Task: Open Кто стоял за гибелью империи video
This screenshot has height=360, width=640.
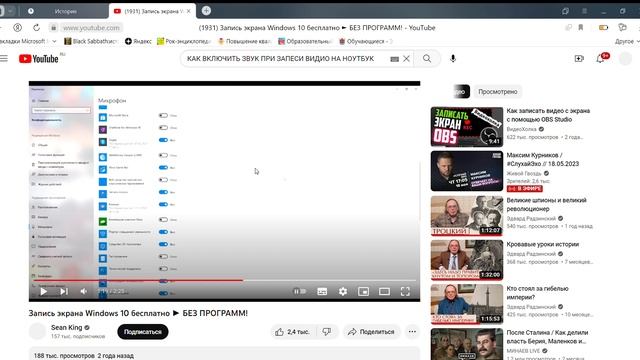Action: [x=538, y=293]
